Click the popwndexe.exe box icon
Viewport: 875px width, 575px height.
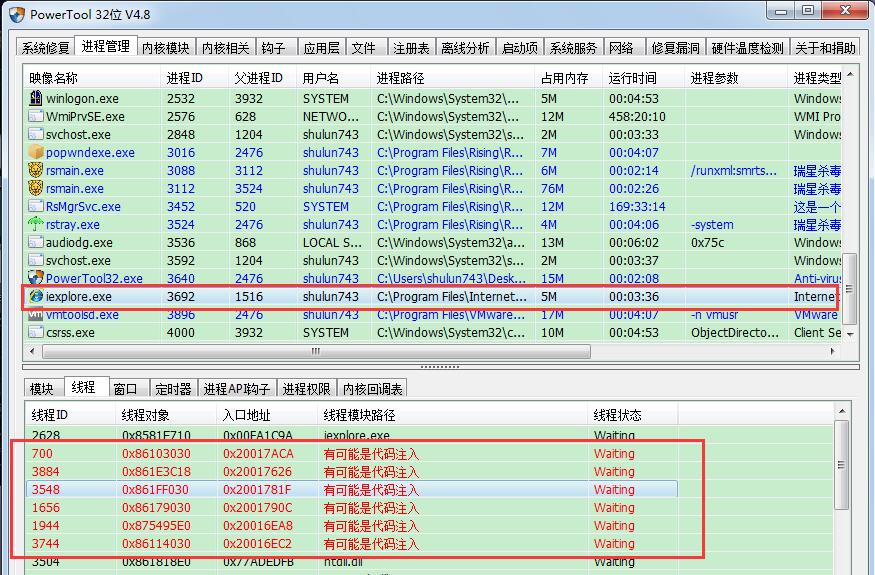36,152
